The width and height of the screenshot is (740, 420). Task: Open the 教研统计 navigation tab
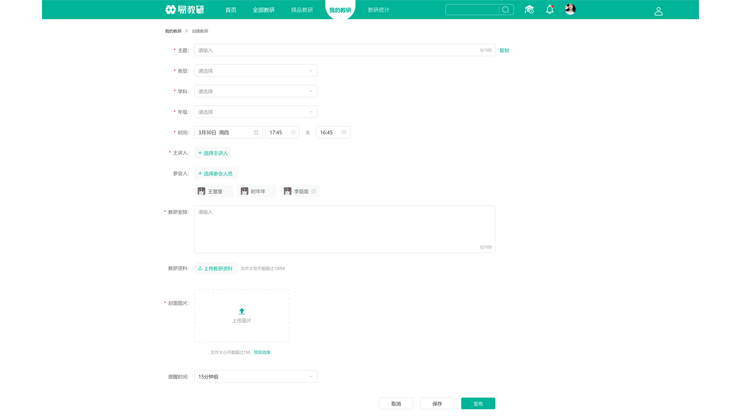click(378, 10)
